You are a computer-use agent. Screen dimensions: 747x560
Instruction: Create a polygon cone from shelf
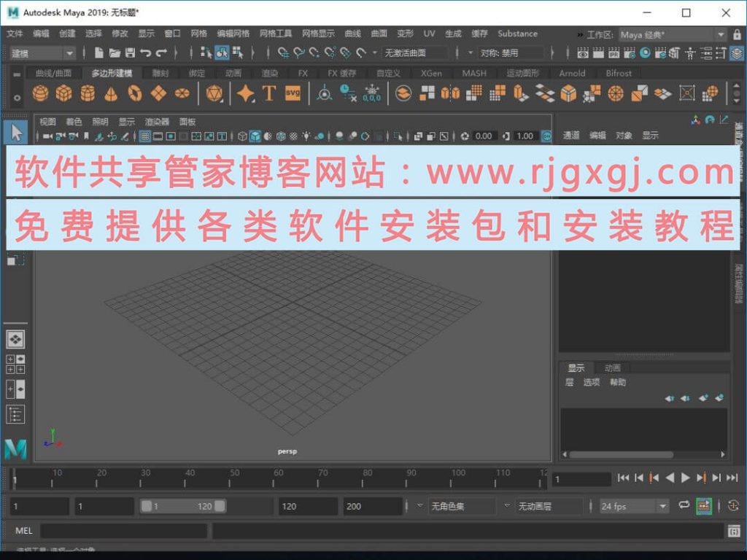(x=111, y=93)
